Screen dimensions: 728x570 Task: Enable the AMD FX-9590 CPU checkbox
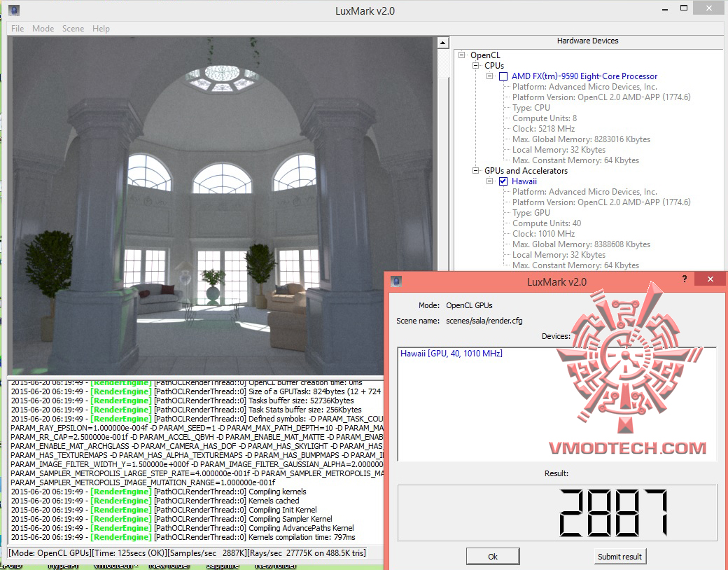pos(503,76)
